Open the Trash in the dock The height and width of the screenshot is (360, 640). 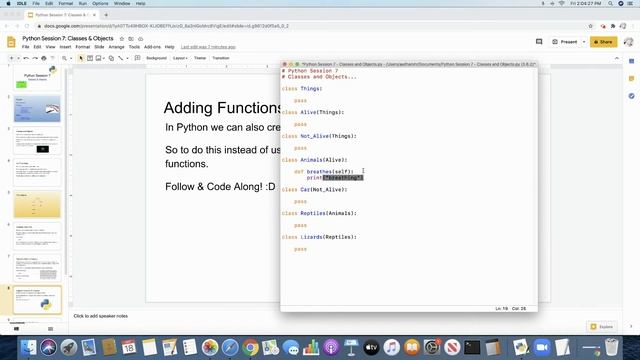(611, 348)
